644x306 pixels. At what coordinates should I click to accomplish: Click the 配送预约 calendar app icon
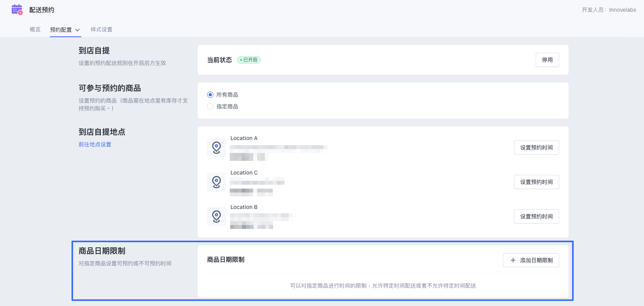pos(17,10)
